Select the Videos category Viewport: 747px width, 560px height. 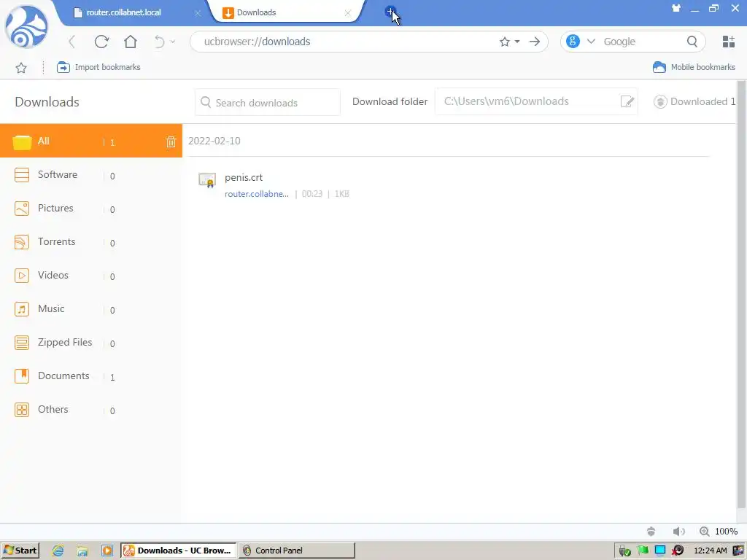coord(91,275)
